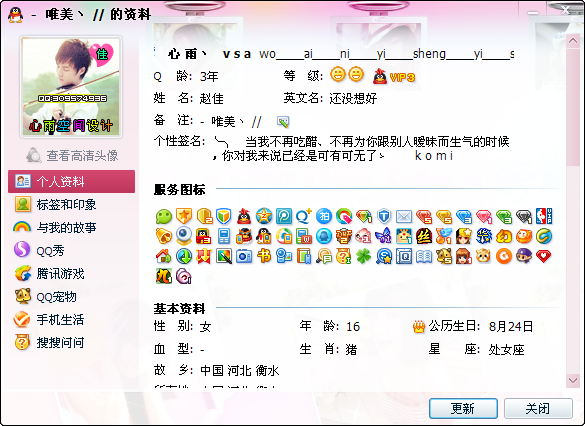Click the envelope QQ Mail icon
Screen dimensions: 585x426
click(404, 216)
